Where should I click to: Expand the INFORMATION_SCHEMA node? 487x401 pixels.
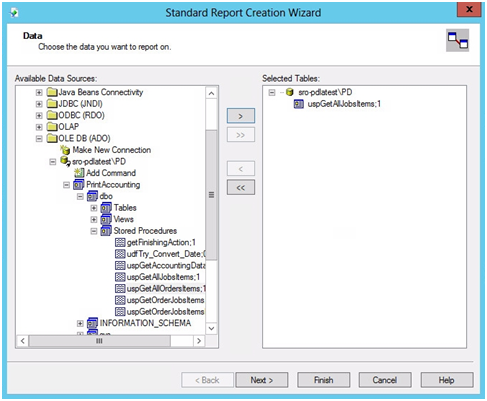pos(80,323)
